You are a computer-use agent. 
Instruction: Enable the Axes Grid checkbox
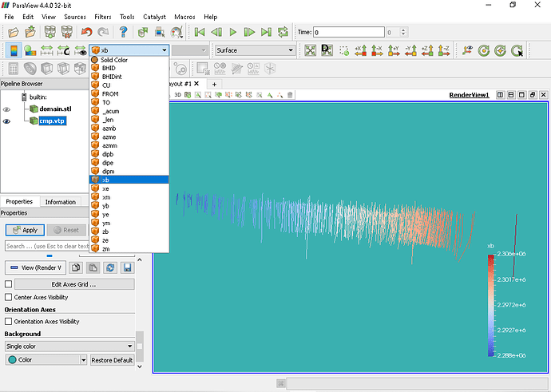coord(9,283)
